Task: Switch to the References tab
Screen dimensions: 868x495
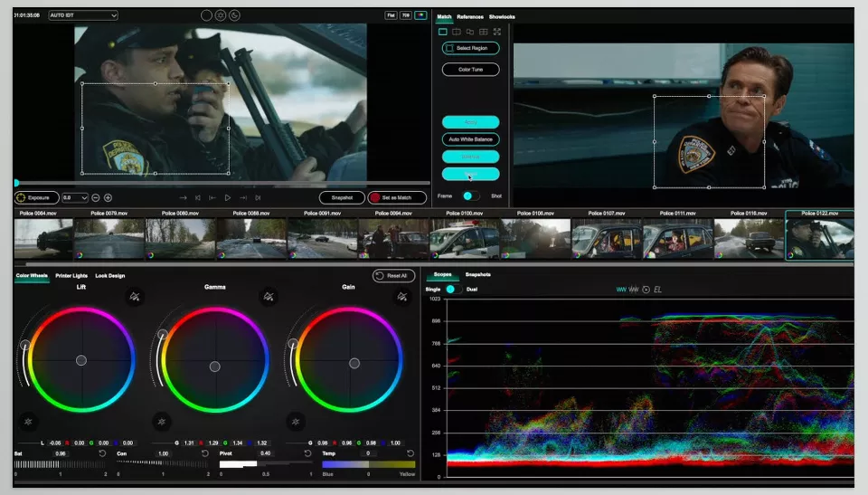Action: tap(470, 16)
